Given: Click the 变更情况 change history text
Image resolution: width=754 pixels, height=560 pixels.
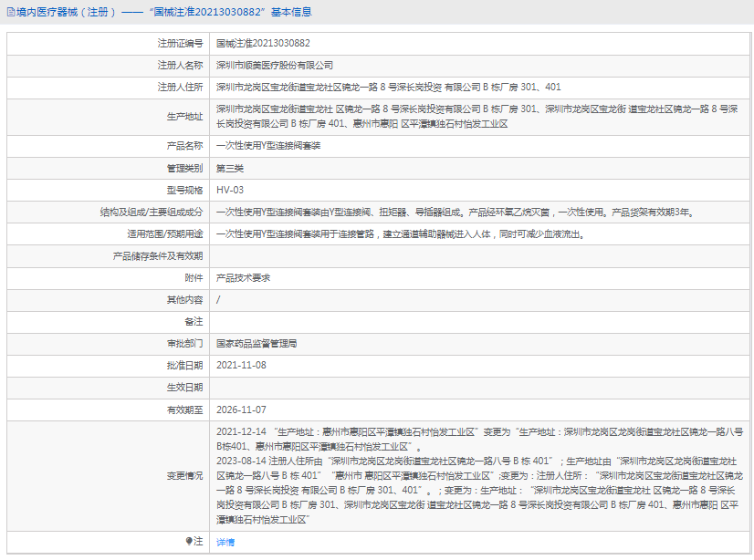Looking at the screenshot, I should point(479,476).
